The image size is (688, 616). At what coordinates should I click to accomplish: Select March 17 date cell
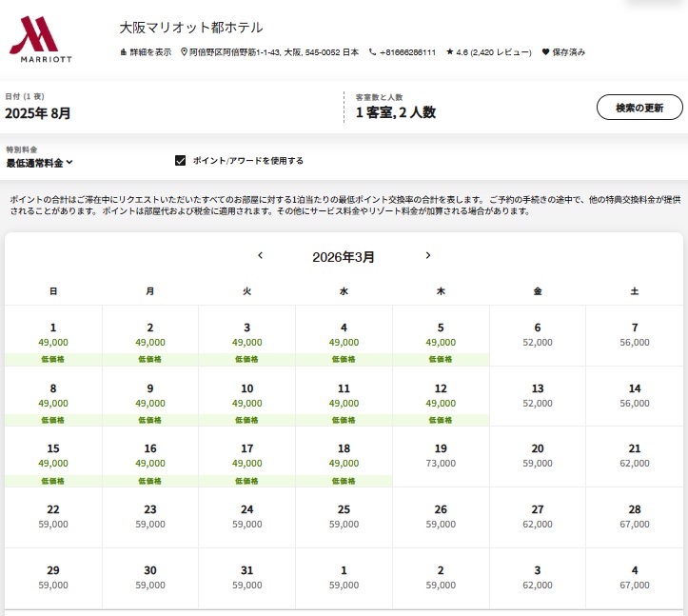click(x=247, y=457)
